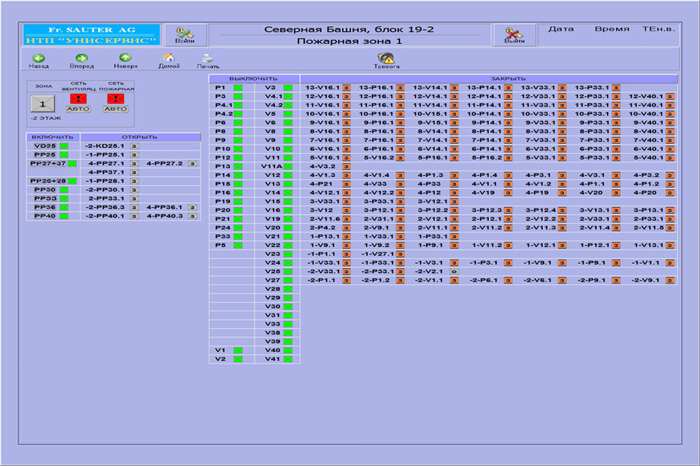700x466 pixels.
Task: Click the indicator next to 4-PP36.1
Action: click(192, 208)
